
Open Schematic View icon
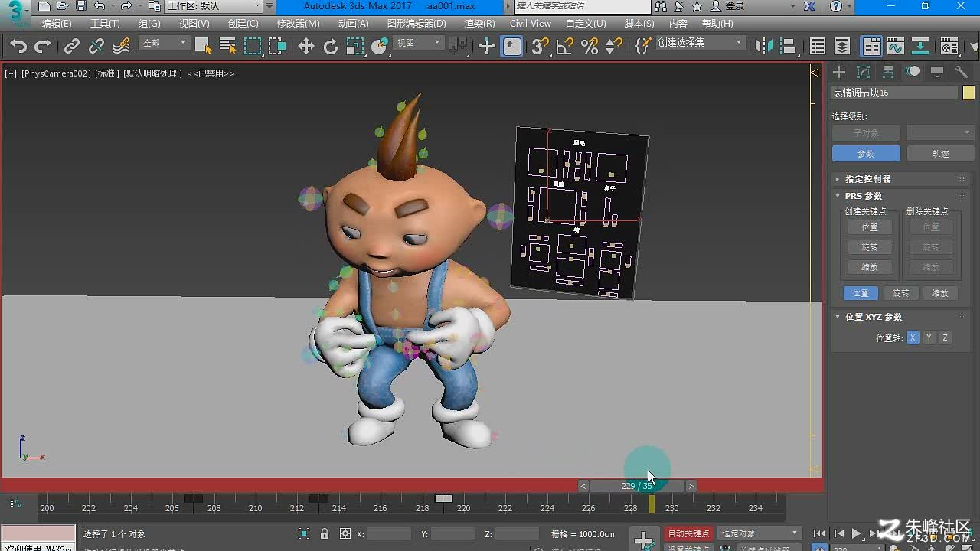coord(920,47)
